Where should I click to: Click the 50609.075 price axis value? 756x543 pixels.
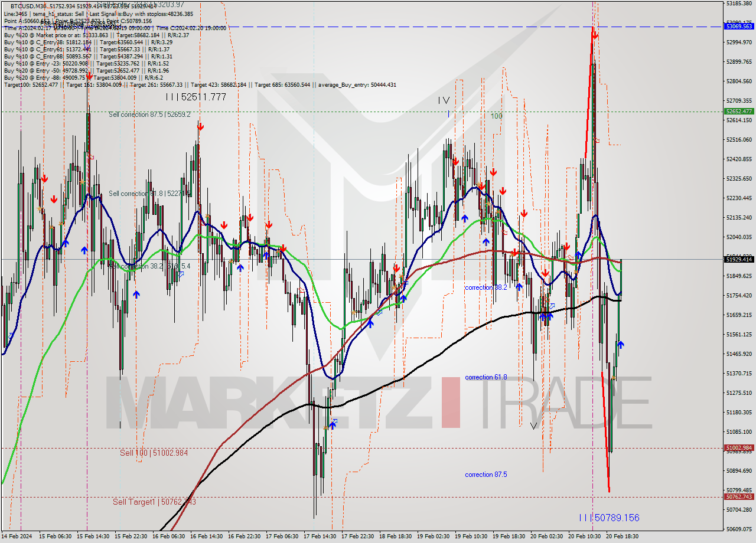pyautogui.click(x=739, y=529)
